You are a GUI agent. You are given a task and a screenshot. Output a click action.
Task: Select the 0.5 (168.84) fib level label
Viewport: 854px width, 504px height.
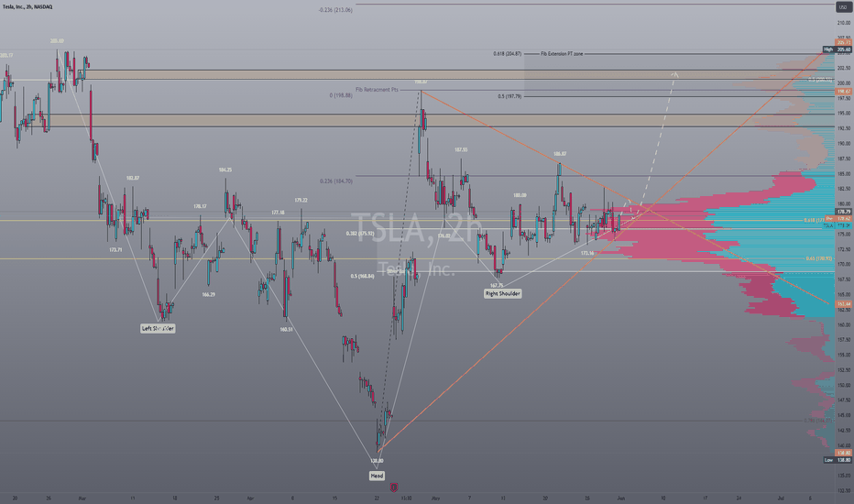pyautogui.click(x=362, y=276)
